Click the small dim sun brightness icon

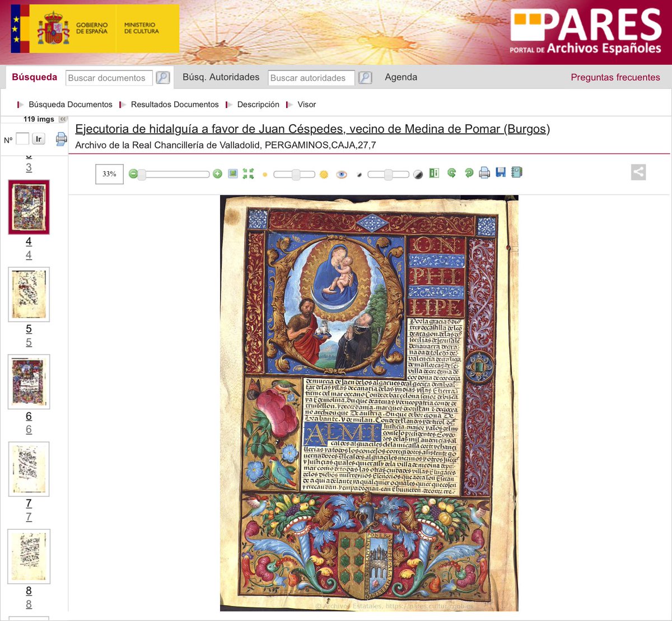[265, 175]
